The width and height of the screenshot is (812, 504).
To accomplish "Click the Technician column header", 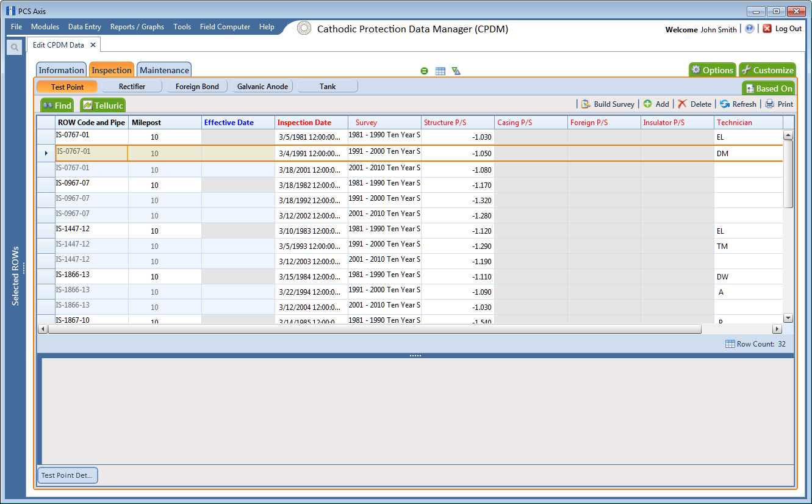I will (749, 123).
